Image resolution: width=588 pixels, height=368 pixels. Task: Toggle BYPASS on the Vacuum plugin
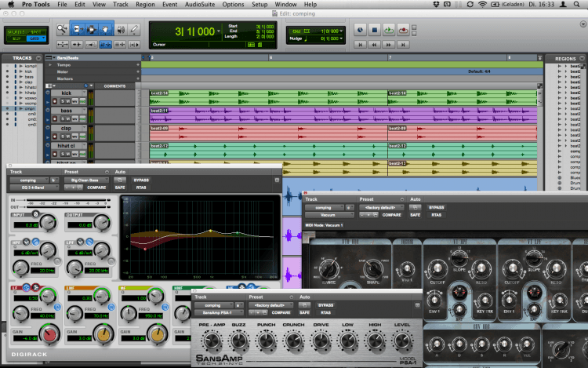pyautogui.click(x=436, y=207)
